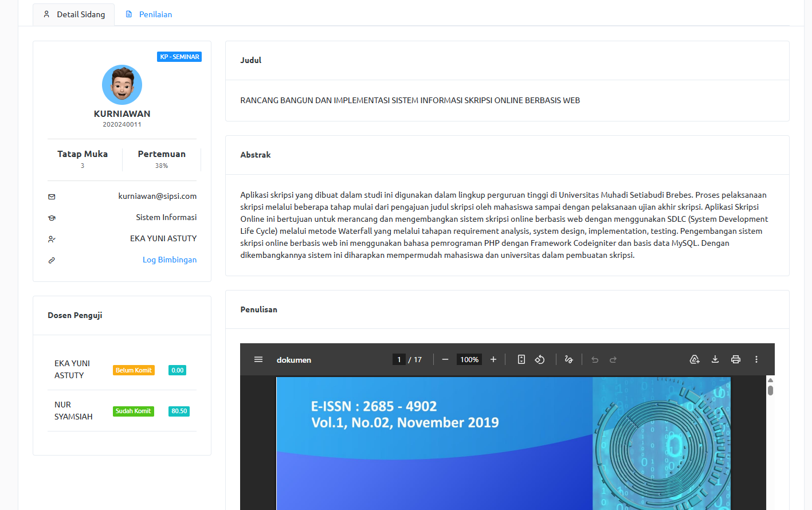
Task: Click the fit to page icon
Action: pyautogui.click(x=521, y=359)
